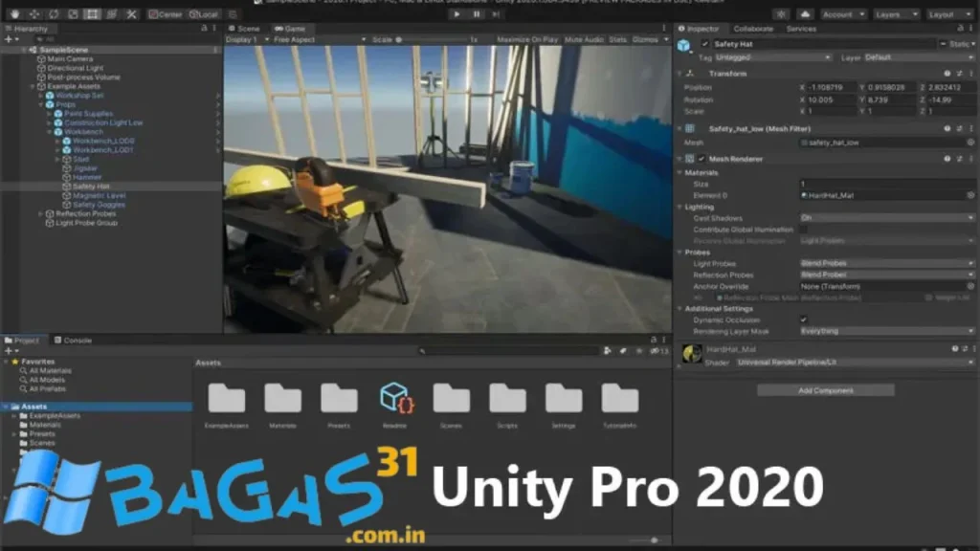Open Cast Shadows dropdown
This screenshot has width=980, height=551.
tap(887, 217)
